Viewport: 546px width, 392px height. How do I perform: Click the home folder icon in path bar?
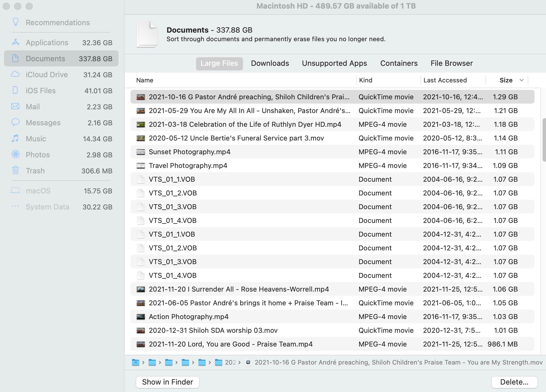(135, 363)
